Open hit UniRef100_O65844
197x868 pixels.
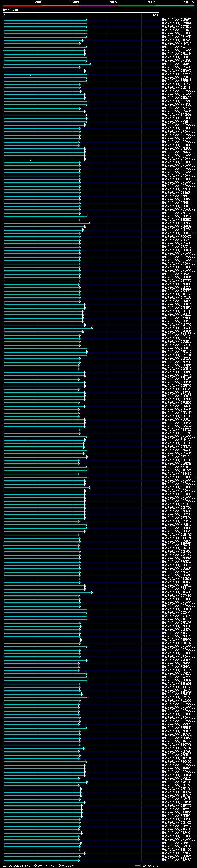tap(176, 23)
